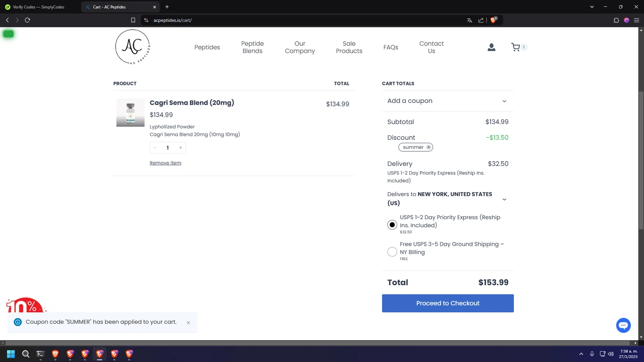Open Brave Shields icon
Image resolution: width=644 pixels, height=362 pixels.
[x=494, y=20]
